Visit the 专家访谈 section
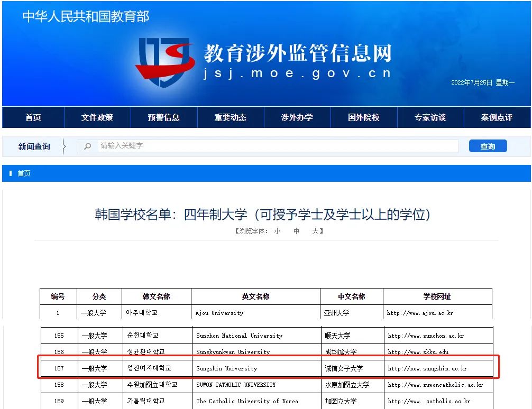 pos(430,117)
